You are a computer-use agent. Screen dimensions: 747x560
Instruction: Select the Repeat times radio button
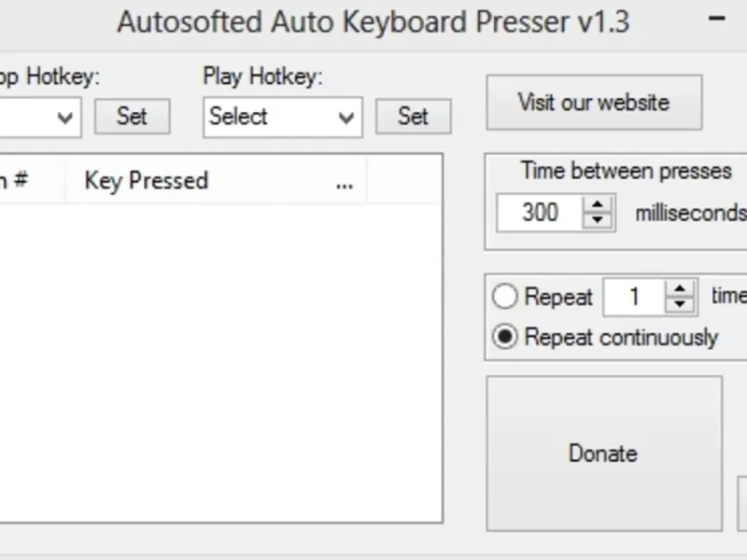(505, 298)
